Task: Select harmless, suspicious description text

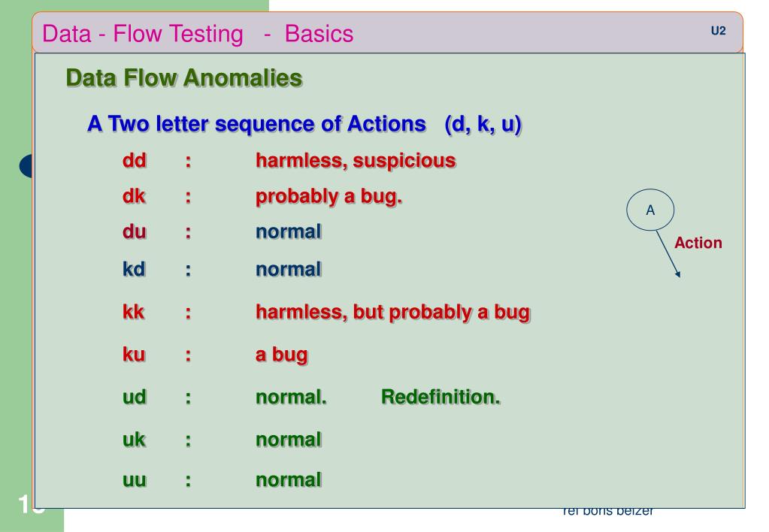Action: point(356,161)
